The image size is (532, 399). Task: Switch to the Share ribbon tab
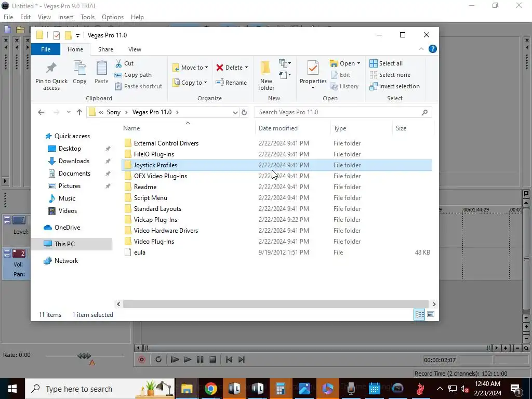(x=105, y=49)
